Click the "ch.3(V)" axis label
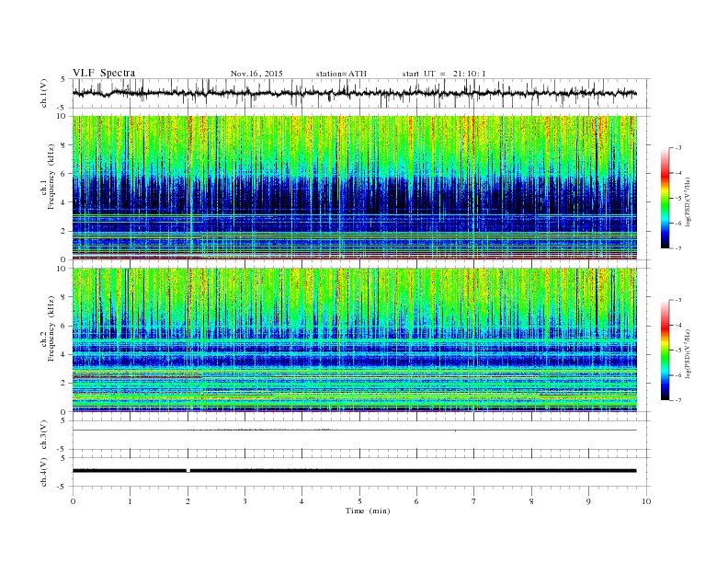Viewport: 728px width, 563px height. coord(43,435)
